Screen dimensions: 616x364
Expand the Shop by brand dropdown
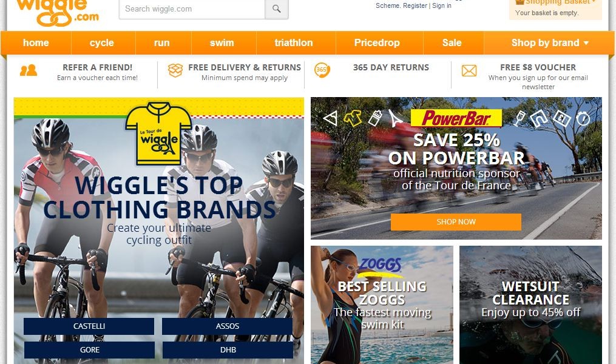pyautogui.click(x=550, y=43)
